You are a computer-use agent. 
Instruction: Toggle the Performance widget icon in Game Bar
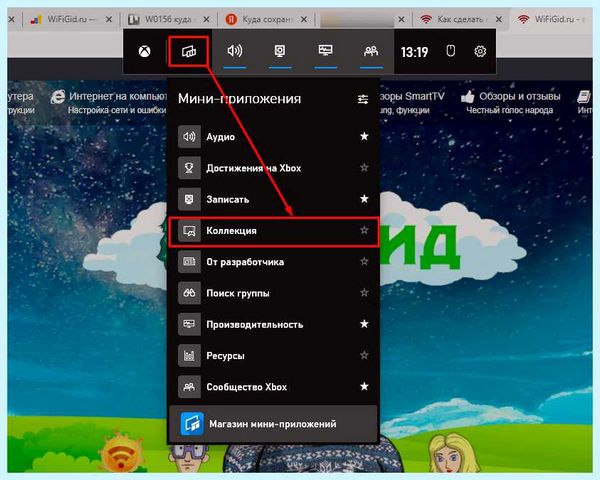point(326,50)
